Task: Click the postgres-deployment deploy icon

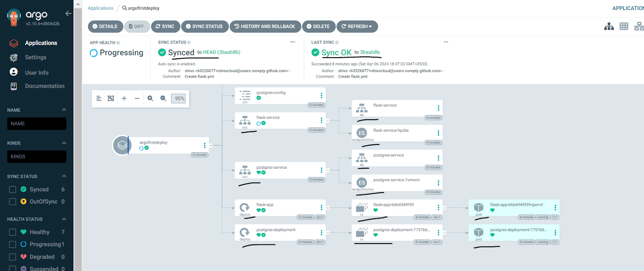Action: [245, 232]
